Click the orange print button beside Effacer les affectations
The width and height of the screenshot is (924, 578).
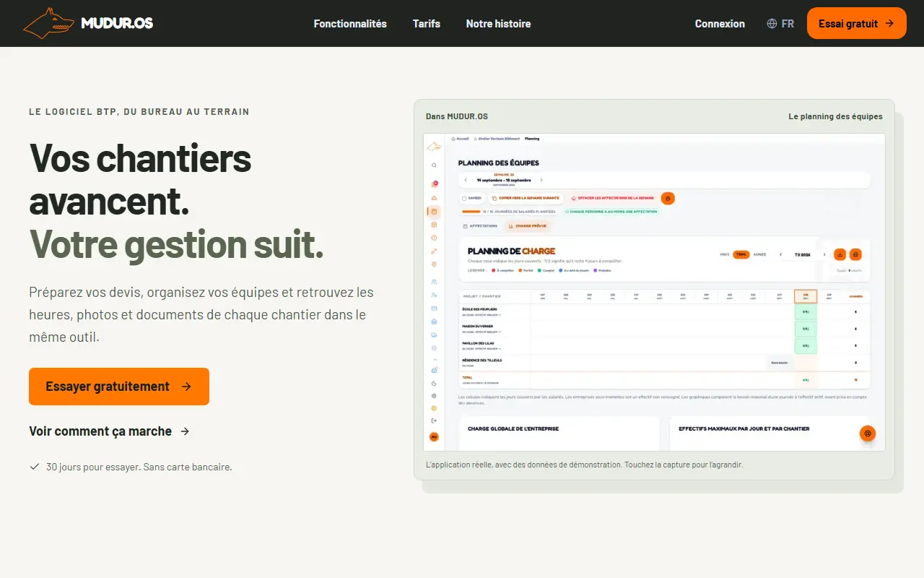click(x=668, y=198)
